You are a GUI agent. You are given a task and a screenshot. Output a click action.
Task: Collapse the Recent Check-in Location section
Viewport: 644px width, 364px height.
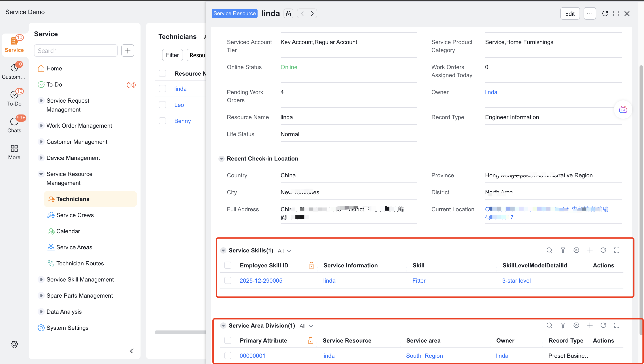pyautogui.click(x=222, y=159)
